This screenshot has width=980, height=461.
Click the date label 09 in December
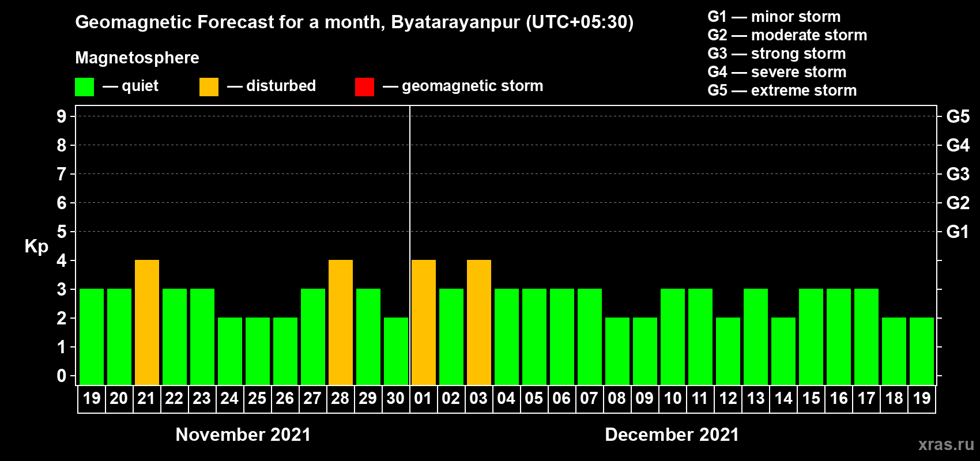(x=644, y=399)
